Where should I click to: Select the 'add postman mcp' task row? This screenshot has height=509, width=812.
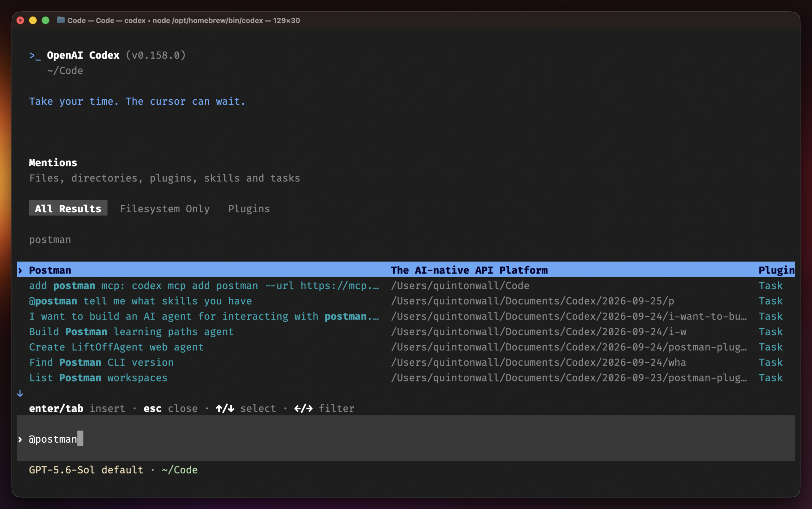pos(406,286)
